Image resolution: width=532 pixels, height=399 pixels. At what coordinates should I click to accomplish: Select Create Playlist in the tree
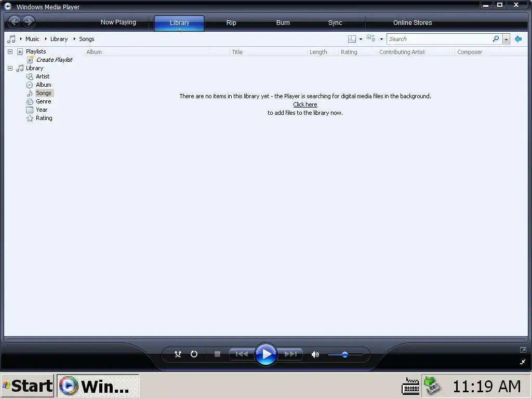pos(54,60)
